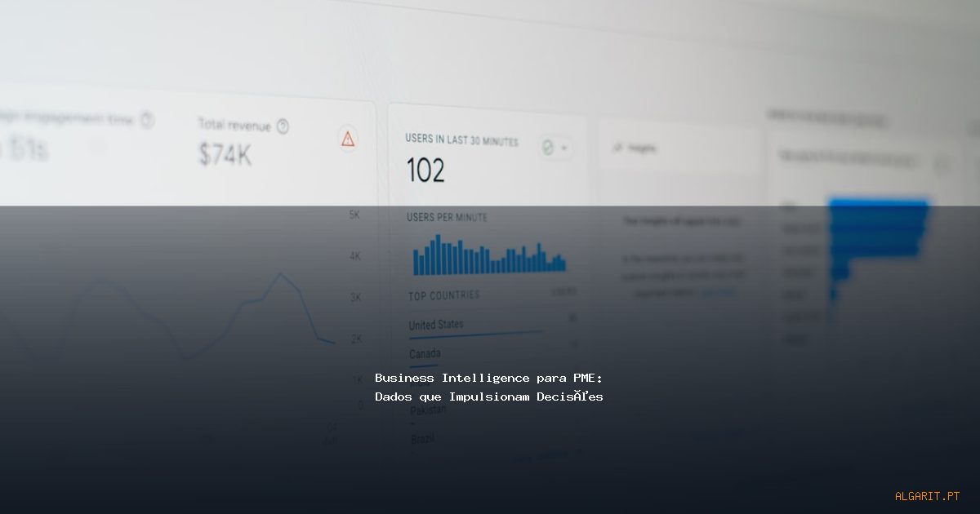Open the dropdown arrow next to check icon

[x=563, y=148]
